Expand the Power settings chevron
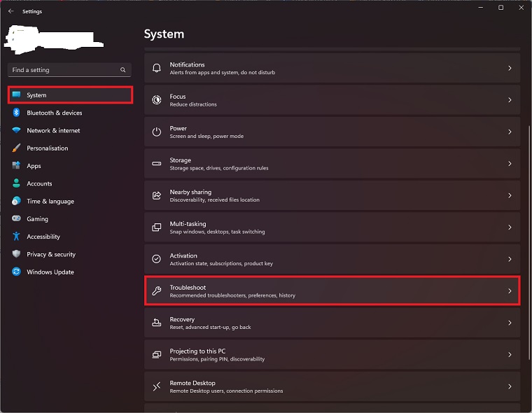The height and width of the screenshot is (413, 532). point(510,132)
